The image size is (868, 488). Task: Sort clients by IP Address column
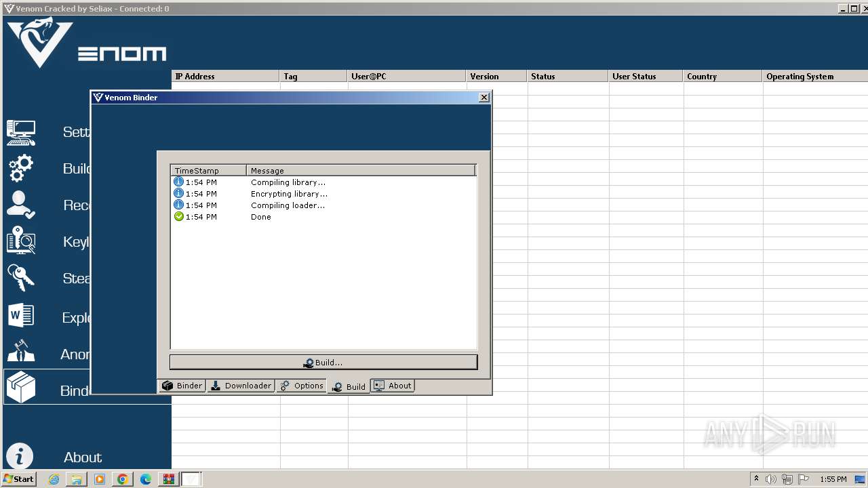pos(225,77)
